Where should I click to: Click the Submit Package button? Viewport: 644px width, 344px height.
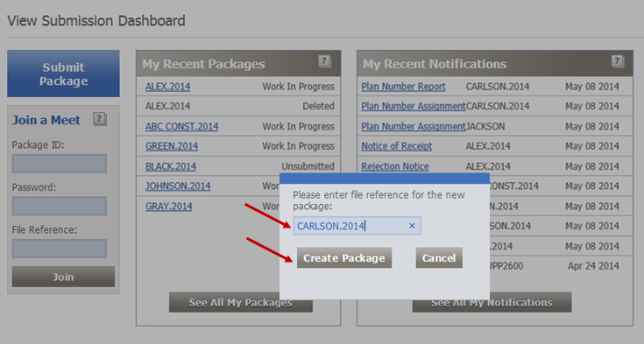click(x=63, y=74)
